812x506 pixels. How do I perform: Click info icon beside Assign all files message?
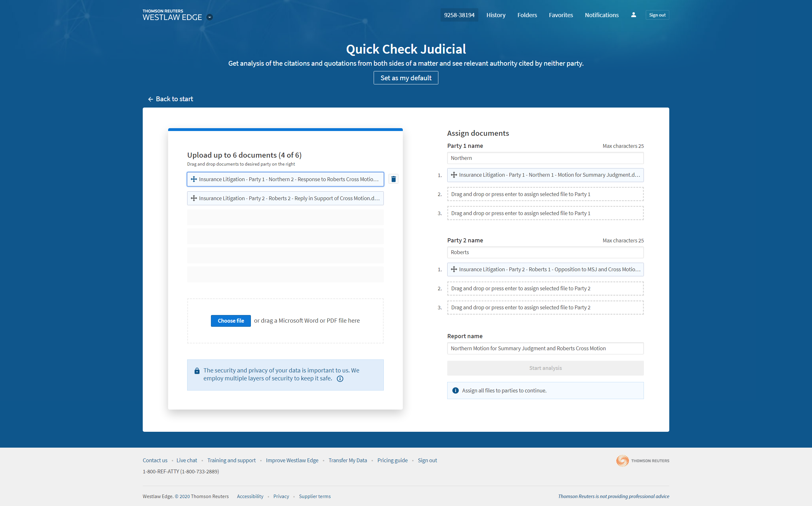pos(455,391)
